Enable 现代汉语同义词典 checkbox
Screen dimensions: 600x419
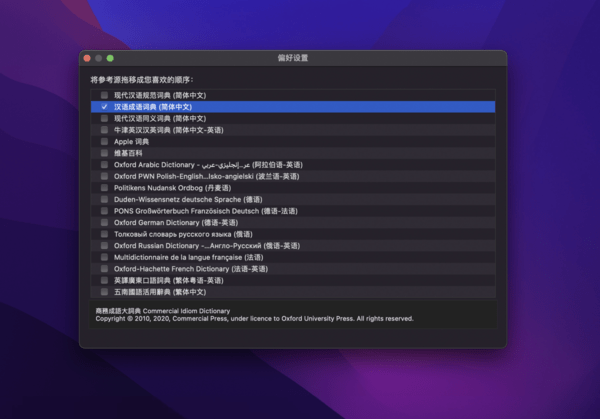click(x=104, y=118)
